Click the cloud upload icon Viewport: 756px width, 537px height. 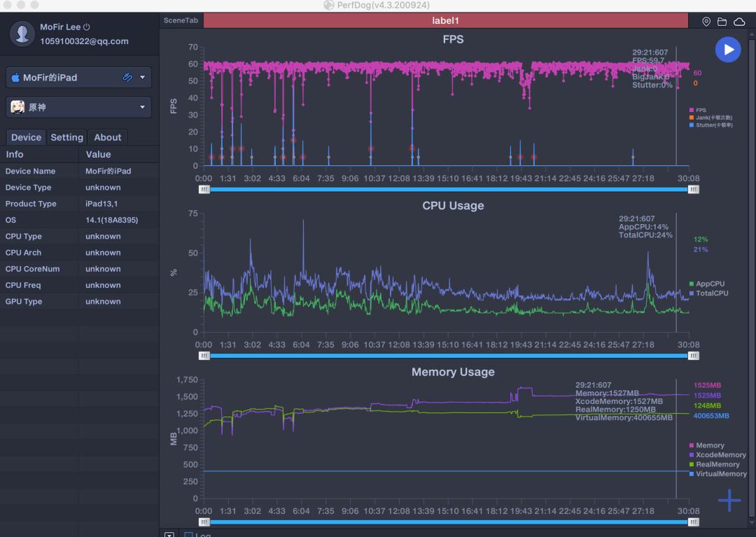[x=738, y=22]
